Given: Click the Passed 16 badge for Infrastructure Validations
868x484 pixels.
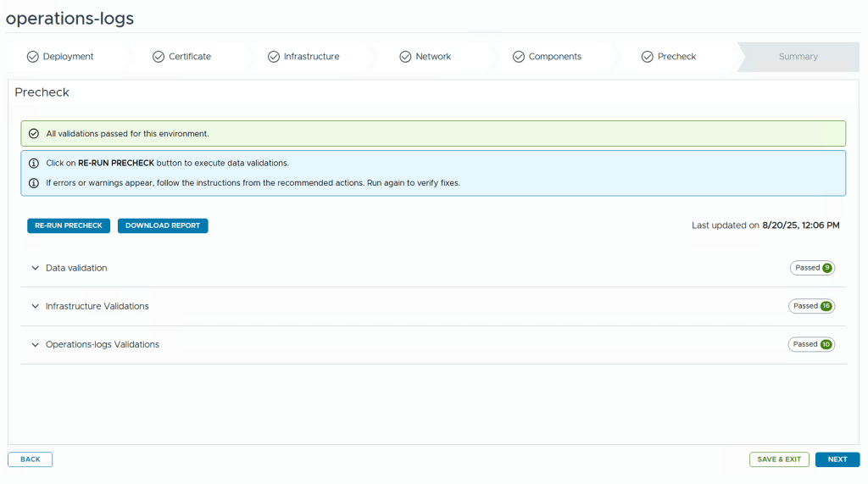Looking at the screenshot, I should coord(811,306).
